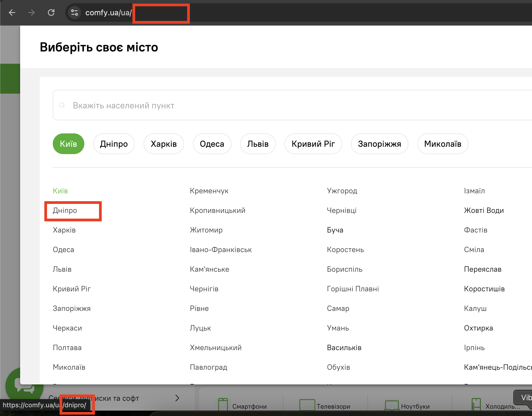Screen dimensions: 532x416
Task: Select Одеса from the city list
Action: [63, 250]
